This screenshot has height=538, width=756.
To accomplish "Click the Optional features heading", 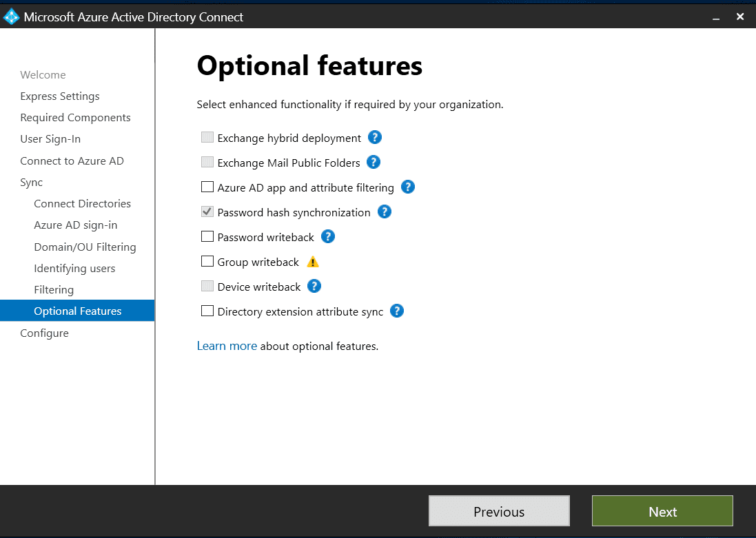I will tap(309, 66).
